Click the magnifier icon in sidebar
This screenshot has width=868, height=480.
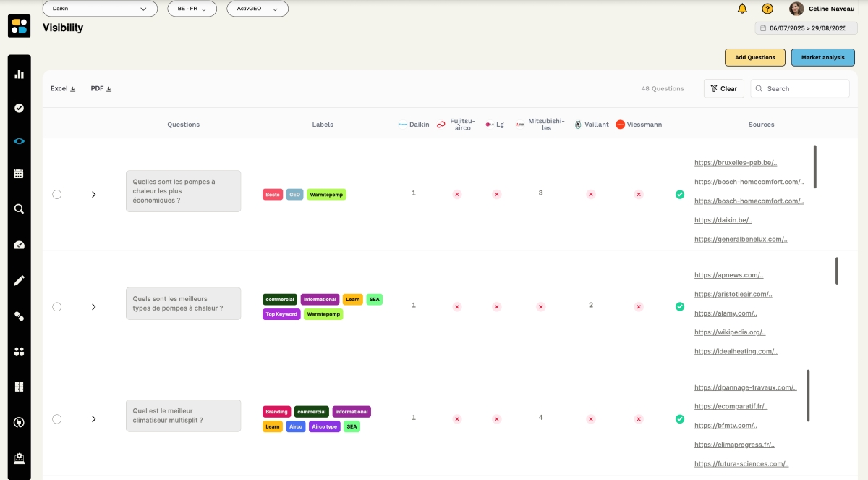(x=20, y=209)
